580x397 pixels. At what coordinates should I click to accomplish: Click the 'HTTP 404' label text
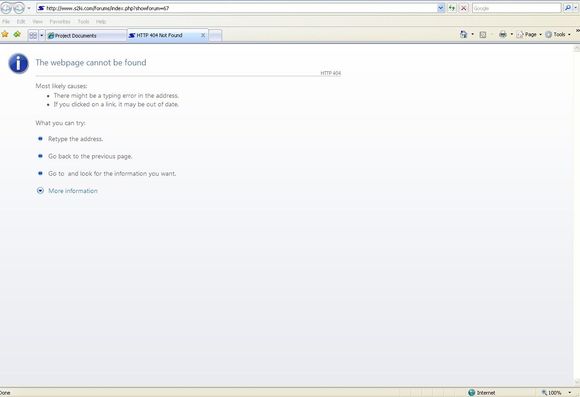coord(331,73)
